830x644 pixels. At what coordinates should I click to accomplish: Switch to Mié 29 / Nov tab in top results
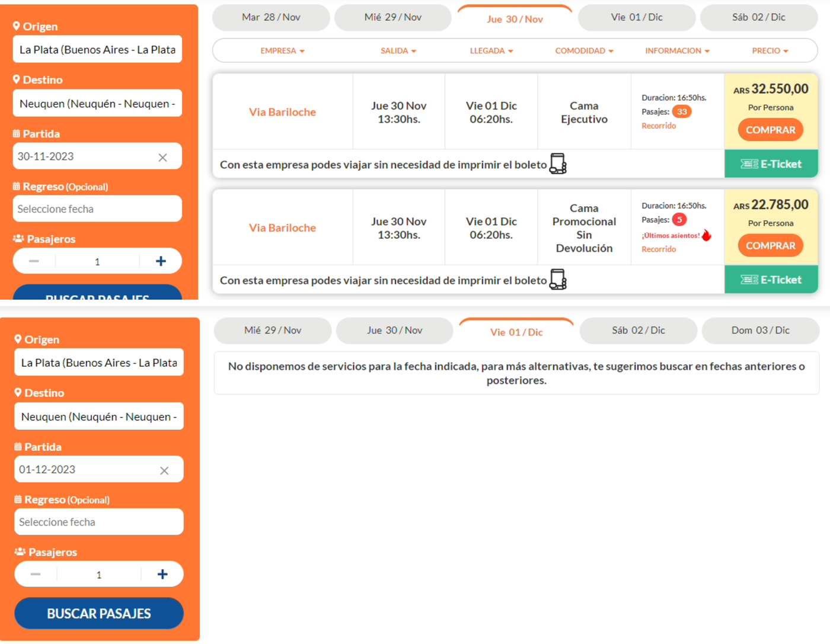392,18
